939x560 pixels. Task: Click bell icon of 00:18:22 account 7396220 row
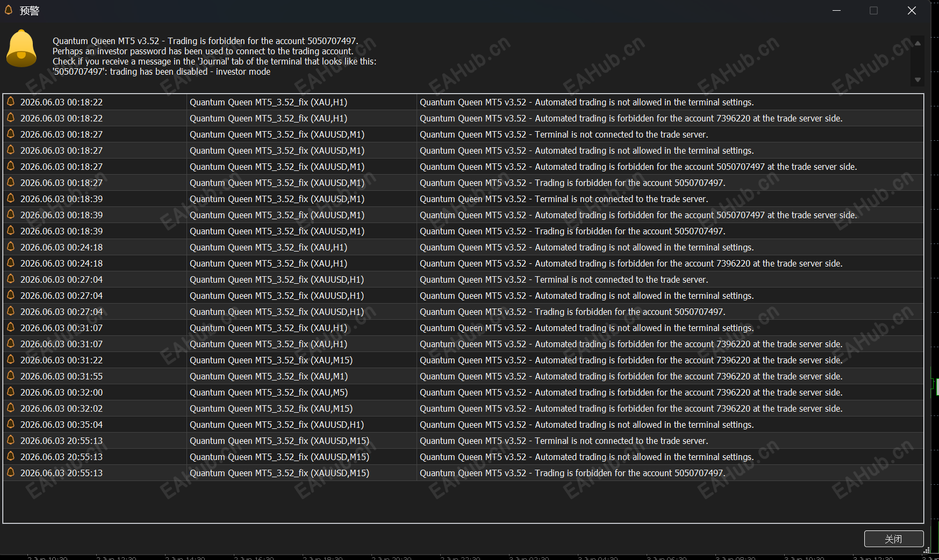point(11,118)
